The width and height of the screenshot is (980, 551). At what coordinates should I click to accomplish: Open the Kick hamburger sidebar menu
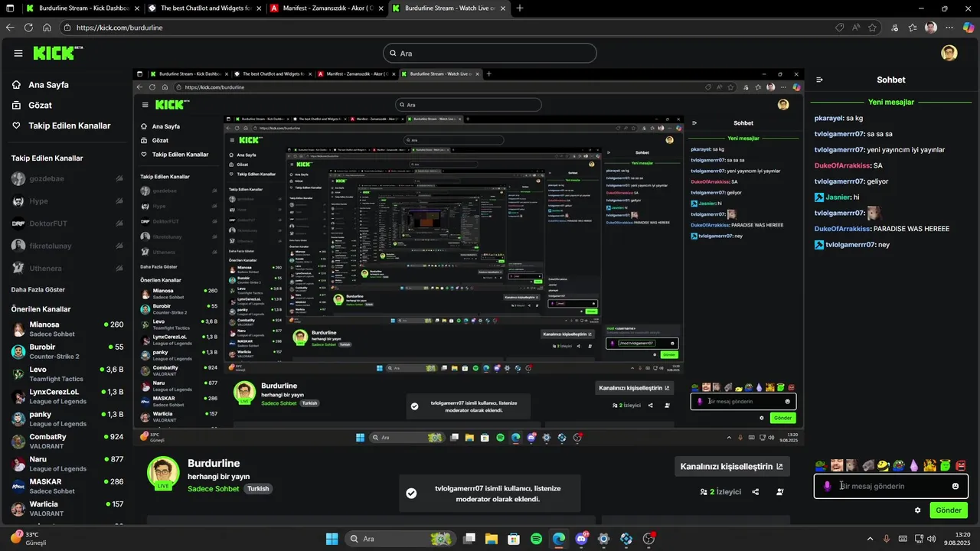click(x=18, y=53)
